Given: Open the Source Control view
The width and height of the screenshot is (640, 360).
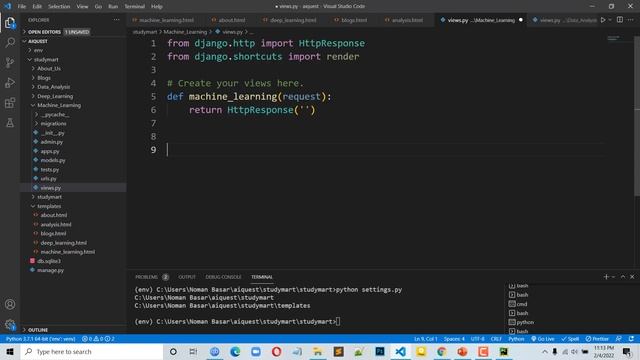Looking at the screenshot, I should pos(10,62).
